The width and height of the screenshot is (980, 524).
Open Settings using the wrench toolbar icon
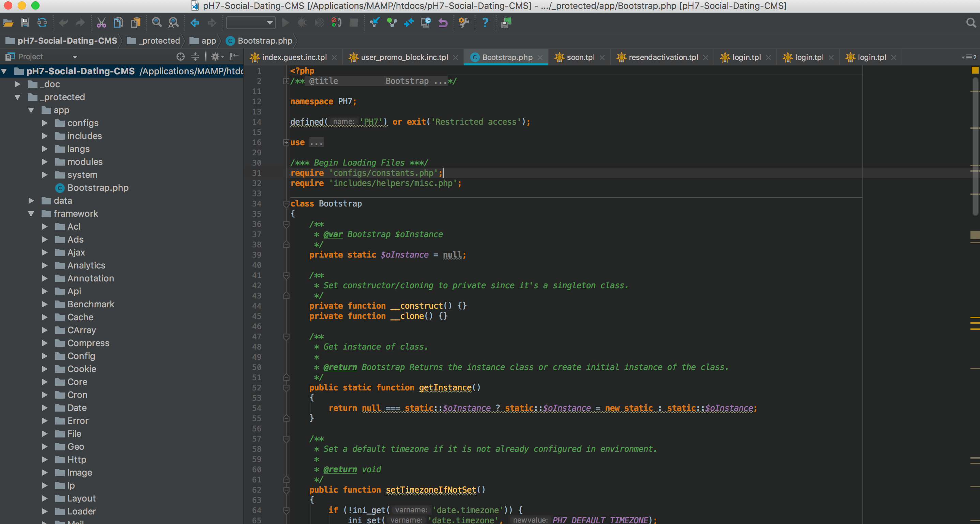[464, 23]
